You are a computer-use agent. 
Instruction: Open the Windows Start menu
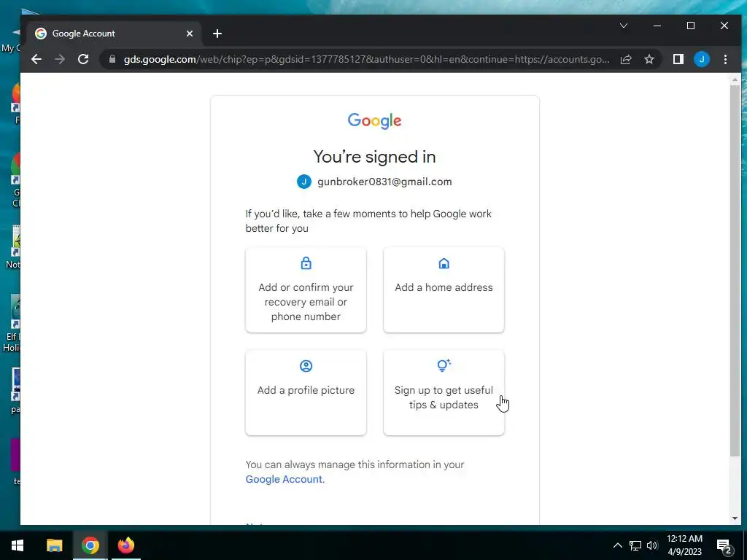pos(18,545)
